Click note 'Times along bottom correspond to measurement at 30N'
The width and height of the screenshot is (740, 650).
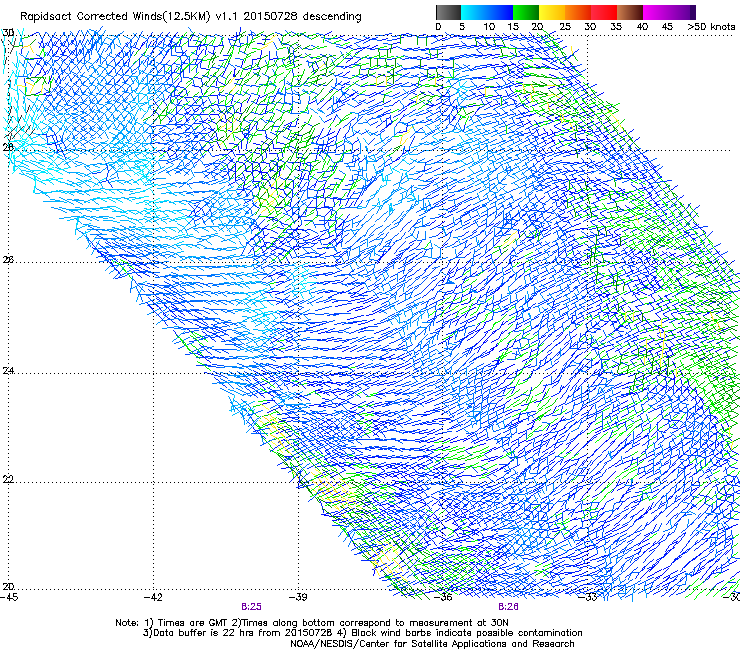[x=375, y=623]
